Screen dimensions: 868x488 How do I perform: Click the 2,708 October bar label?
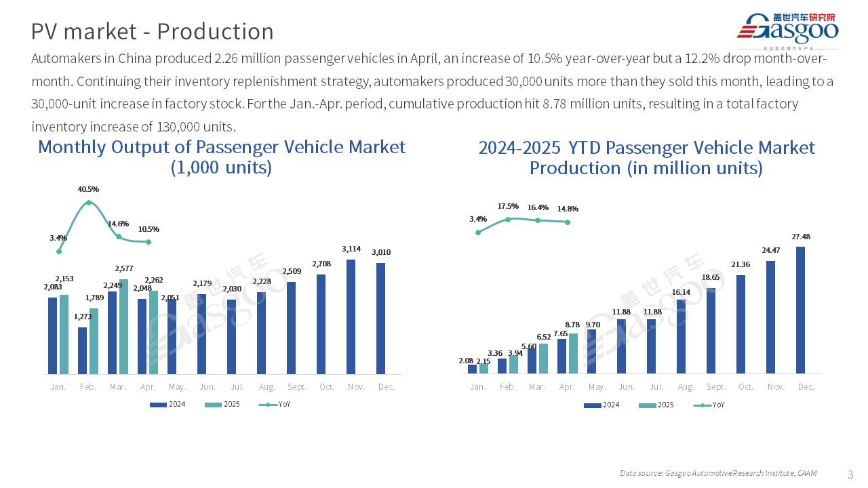click(321, 264)
